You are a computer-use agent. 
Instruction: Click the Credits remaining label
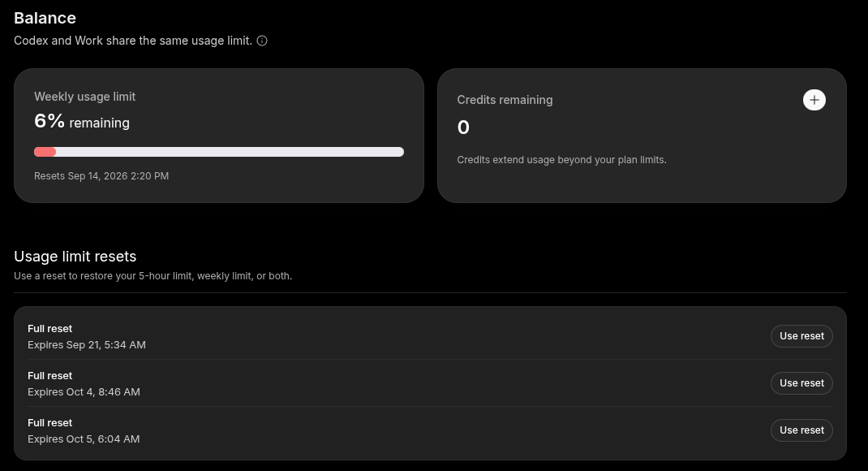(505, 100)
